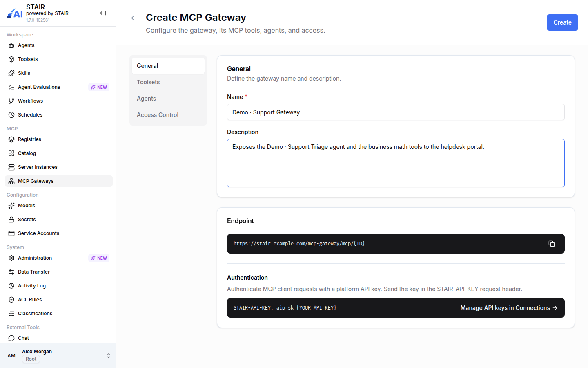Open Activity Log in the sidebar

[59, 286]
